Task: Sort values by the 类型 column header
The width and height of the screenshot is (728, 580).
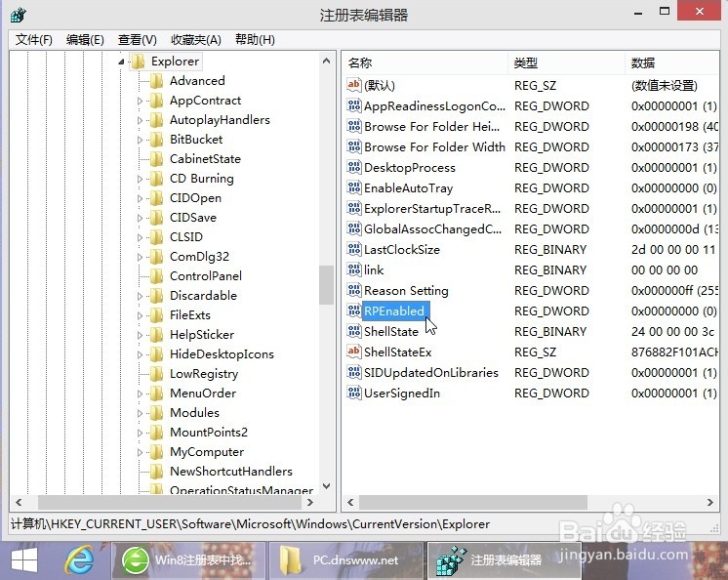Action: point(566,62)
